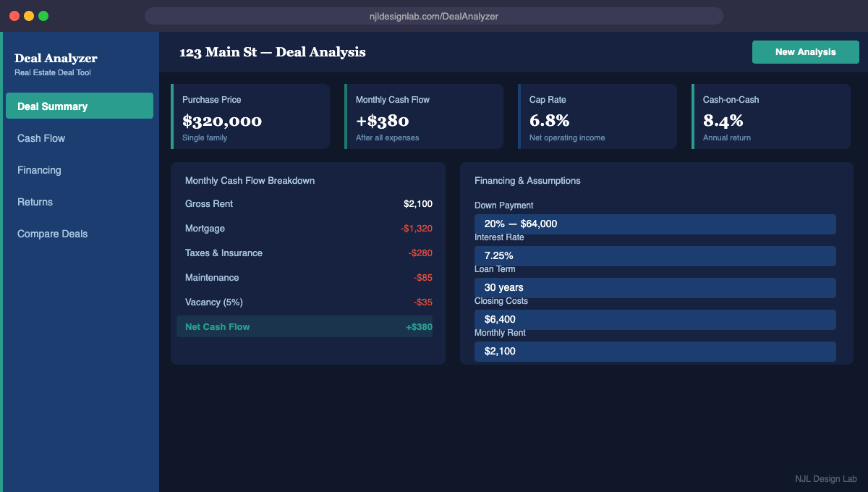
Task: Click the red close window button
Action: pos(14,16)
